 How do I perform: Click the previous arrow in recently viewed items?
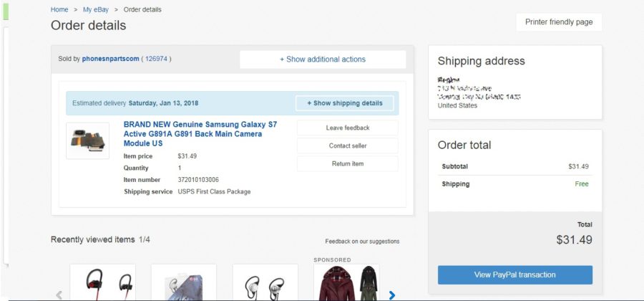[59, 294]
